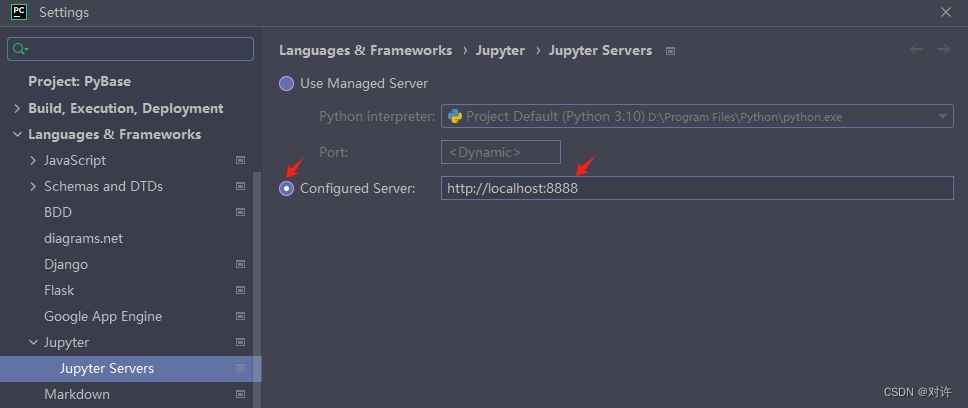The width and height of the screenshot is (968, 408).
Task: Click project-level icon beside Jupyter row
Action: [x=240, y=342]
